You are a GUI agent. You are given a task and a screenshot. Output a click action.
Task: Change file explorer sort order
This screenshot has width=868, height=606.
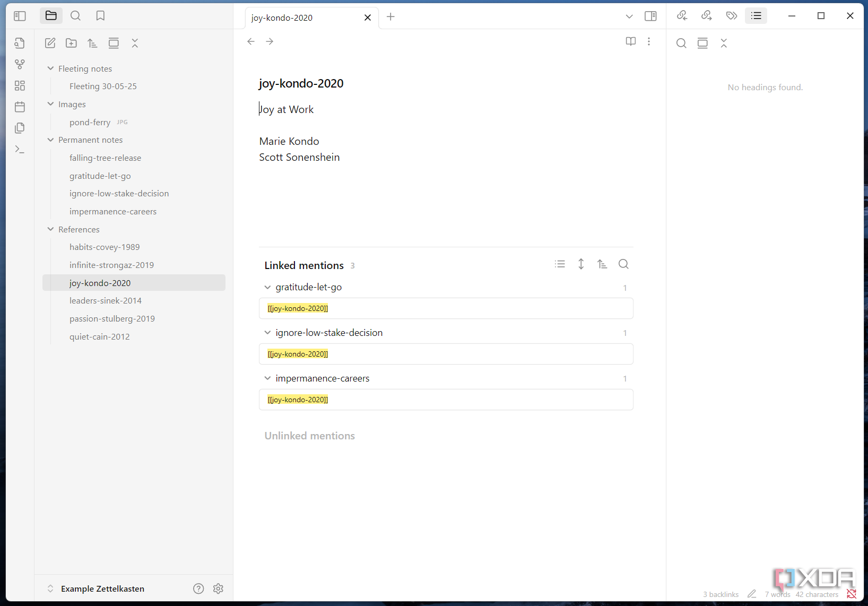pyautogui.click(x=92, y=43)
